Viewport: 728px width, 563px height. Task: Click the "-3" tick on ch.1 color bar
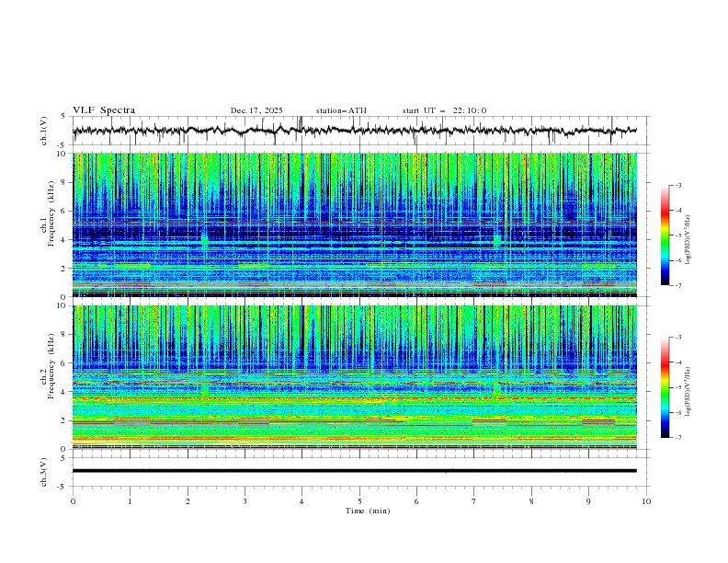tap(677, 185)
